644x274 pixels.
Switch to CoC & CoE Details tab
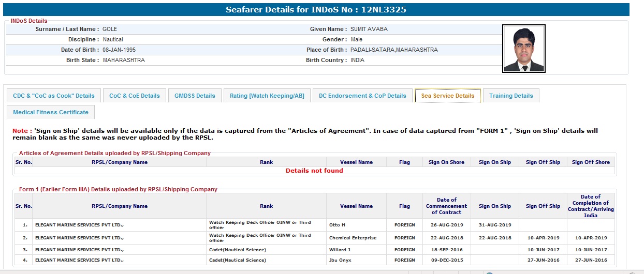[x=135, y=96]
